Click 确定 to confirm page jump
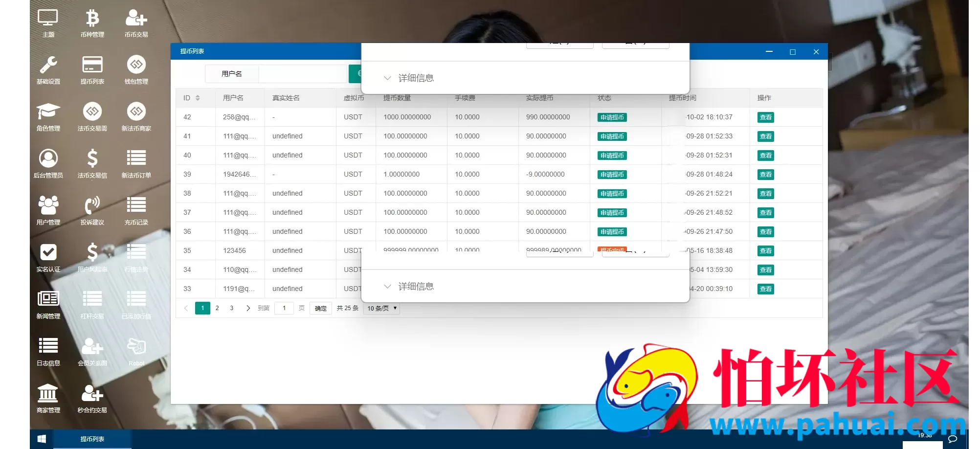980x449 pixels. coord(321,308)
